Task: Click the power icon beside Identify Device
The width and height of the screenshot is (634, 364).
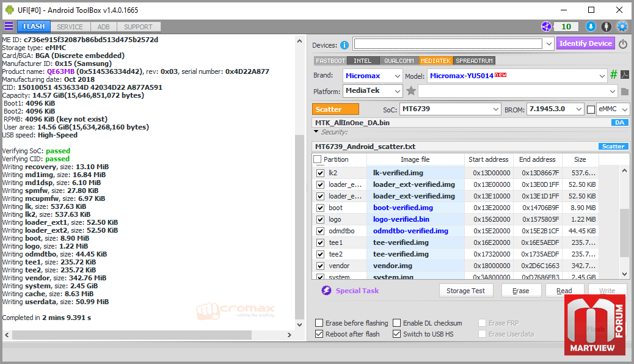Action: point(623,44)
